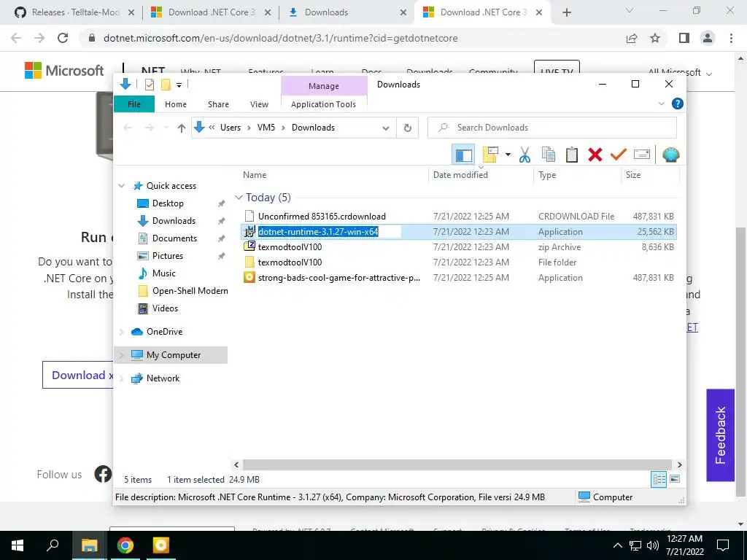Open the File tab in Explorer
The height and width of the screenshot is (560, 747).
[134, 104]
